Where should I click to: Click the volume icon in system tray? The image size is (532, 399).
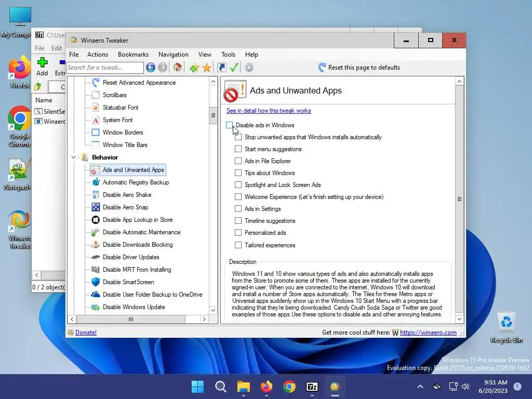click(465, 387)
